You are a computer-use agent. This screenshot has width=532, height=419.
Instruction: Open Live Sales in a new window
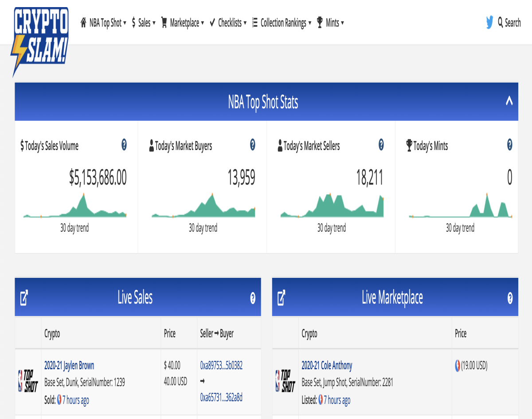(x=24, y=297)
